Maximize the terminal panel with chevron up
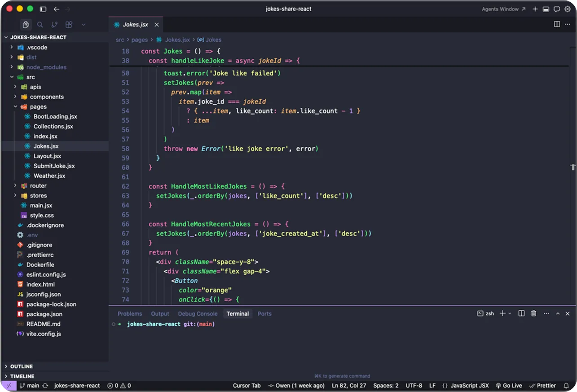Screen dimensions: 577x392 pyautogui.click(x=558, y=313)
